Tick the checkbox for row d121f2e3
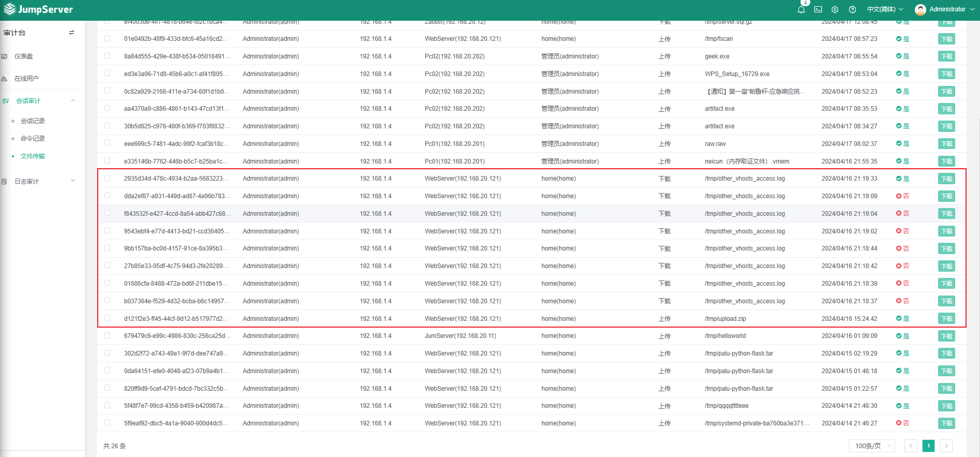The width and height of the screenshot is (980, 457). click(x=108, y=318)
